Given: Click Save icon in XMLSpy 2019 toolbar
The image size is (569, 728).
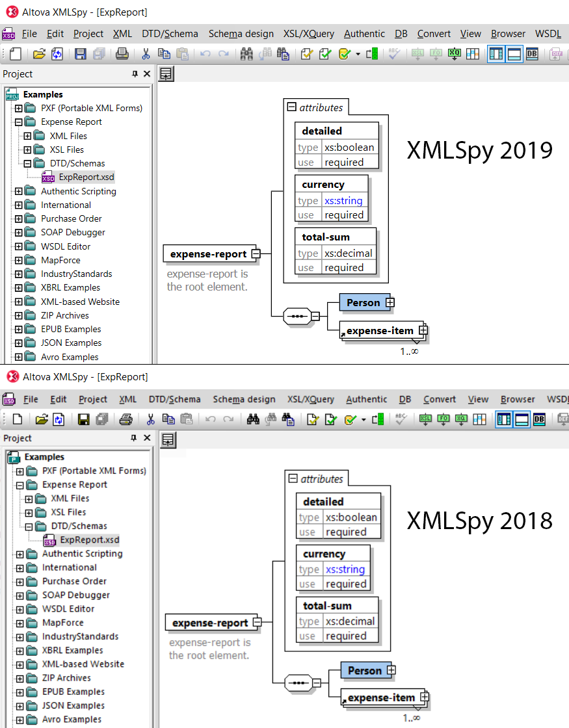Looking at the screenshot, I should (x=80, y=54).
